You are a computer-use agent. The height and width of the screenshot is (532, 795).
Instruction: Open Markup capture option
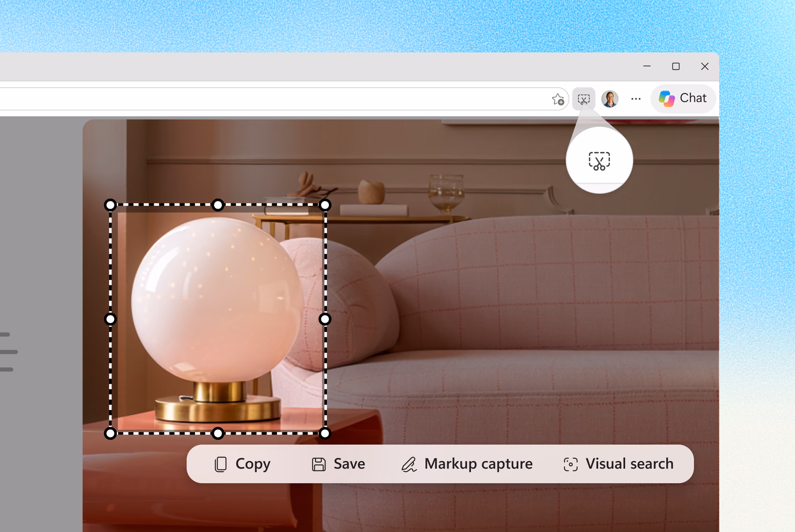pos(467,464)
